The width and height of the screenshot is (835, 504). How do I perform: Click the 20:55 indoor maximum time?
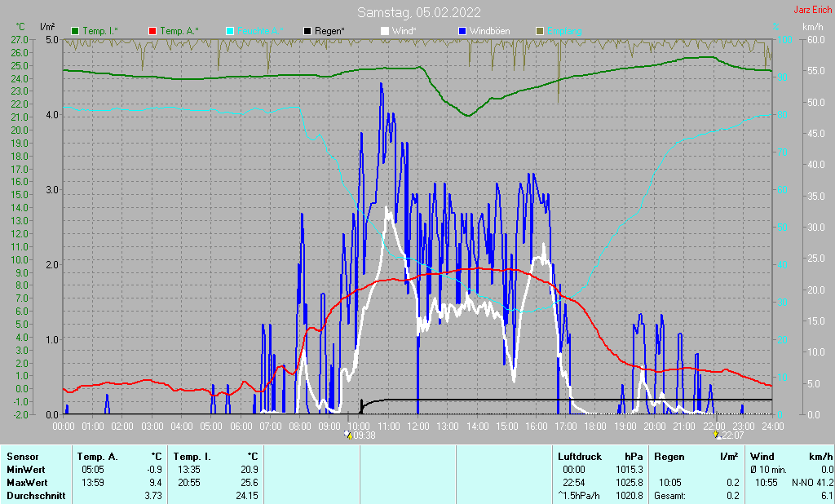point(188,483)
